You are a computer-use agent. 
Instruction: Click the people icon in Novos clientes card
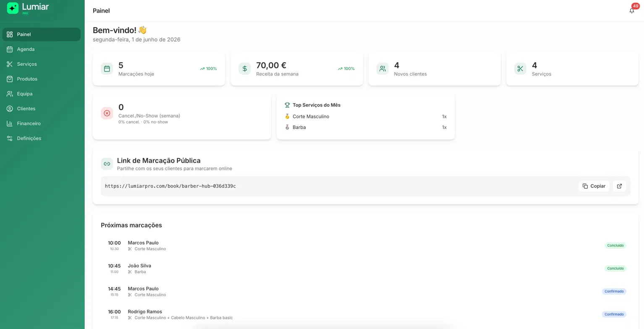coord(382,69)
